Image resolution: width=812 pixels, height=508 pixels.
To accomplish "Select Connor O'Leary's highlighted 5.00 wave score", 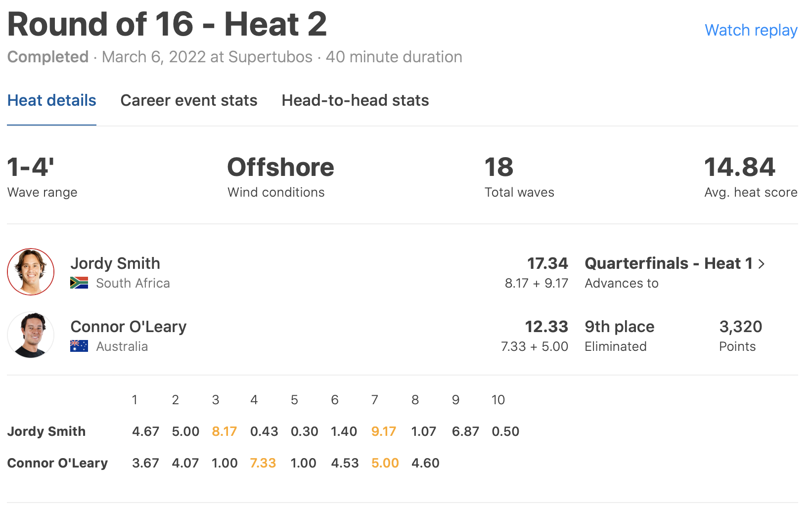I will click(x=385, y=463).
